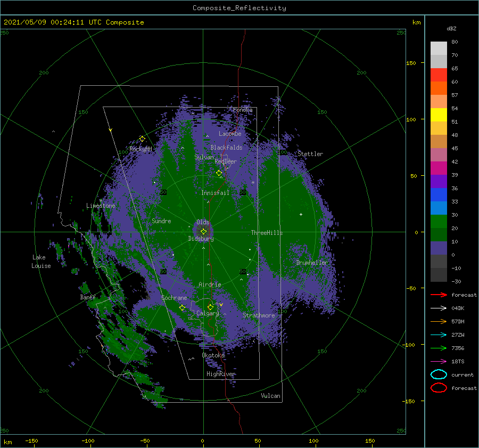Click the Limestone label
The image size is (479, 448).
(x=101, y=206)
